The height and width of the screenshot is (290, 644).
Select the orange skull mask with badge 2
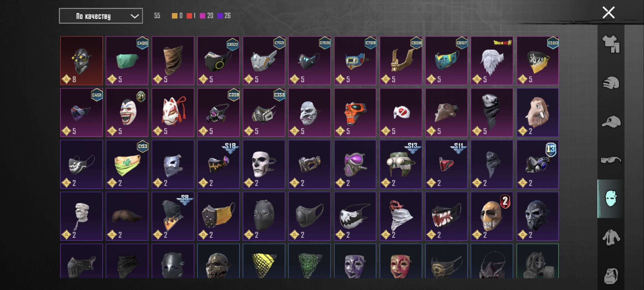(492, 216)
